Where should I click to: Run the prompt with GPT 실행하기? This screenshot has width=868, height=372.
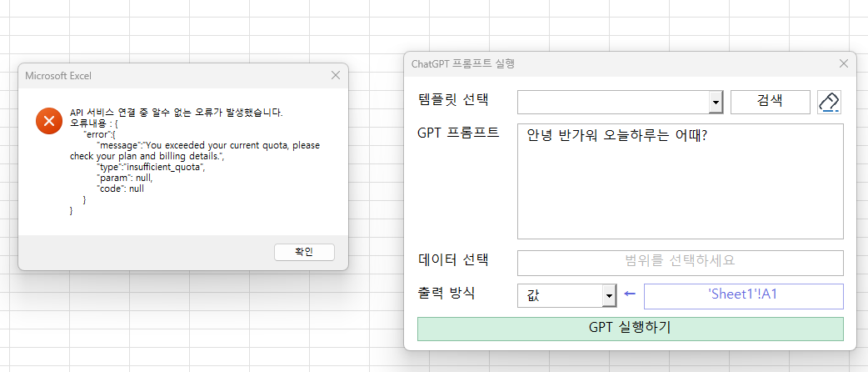630,328
